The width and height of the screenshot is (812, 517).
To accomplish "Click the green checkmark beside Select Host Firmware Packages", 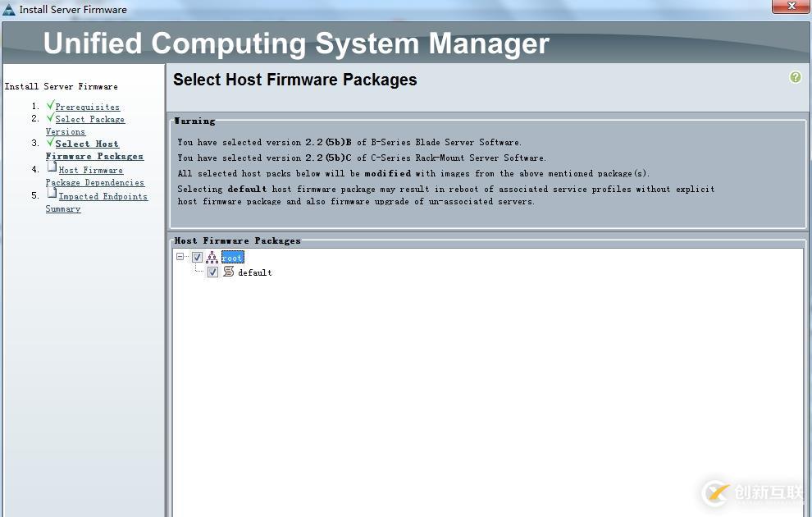I will pos(51,142).
